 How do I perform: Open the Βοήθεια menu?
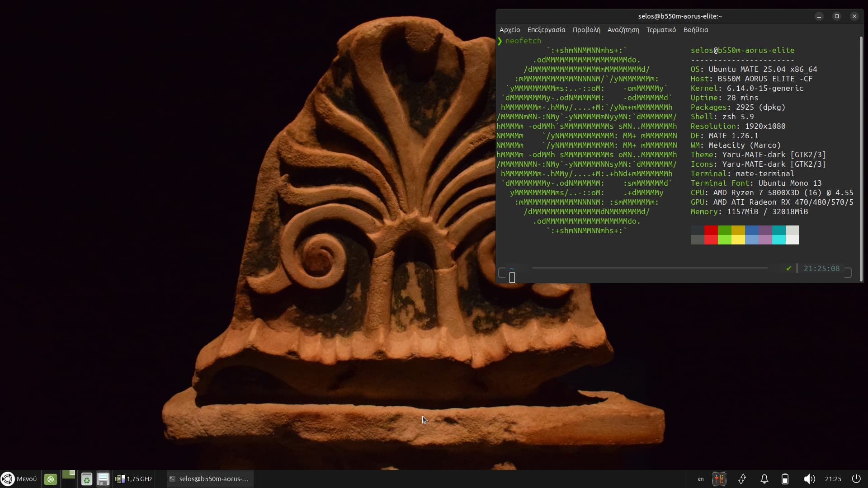(695, 30)
